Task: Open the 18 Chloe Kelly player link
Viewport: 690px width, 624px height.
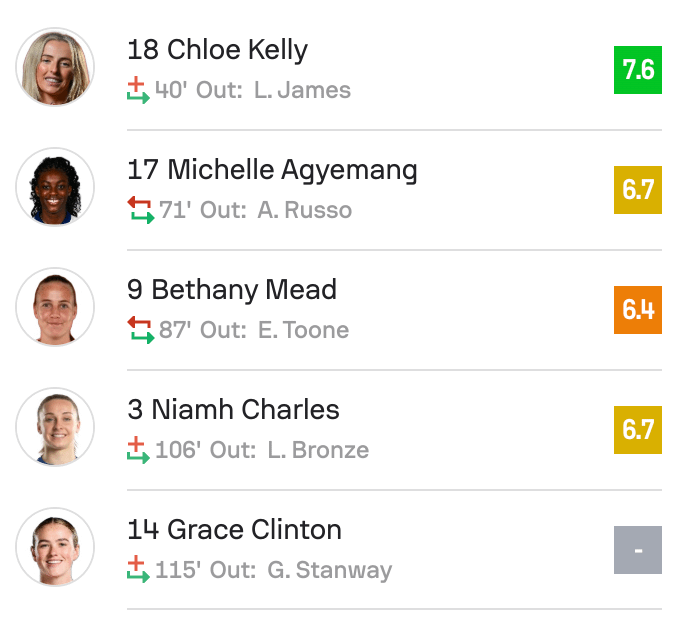Action: click(218, 50)
